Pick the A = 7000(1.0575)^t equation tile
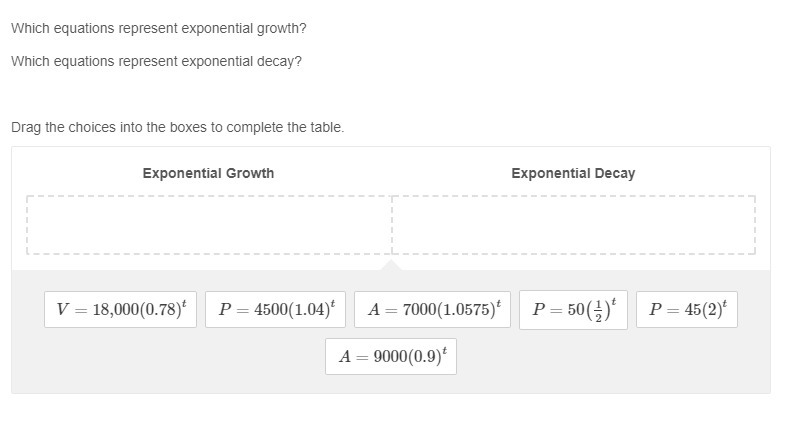The width and height of the screenshot is (801, 435). pos(432,309)
